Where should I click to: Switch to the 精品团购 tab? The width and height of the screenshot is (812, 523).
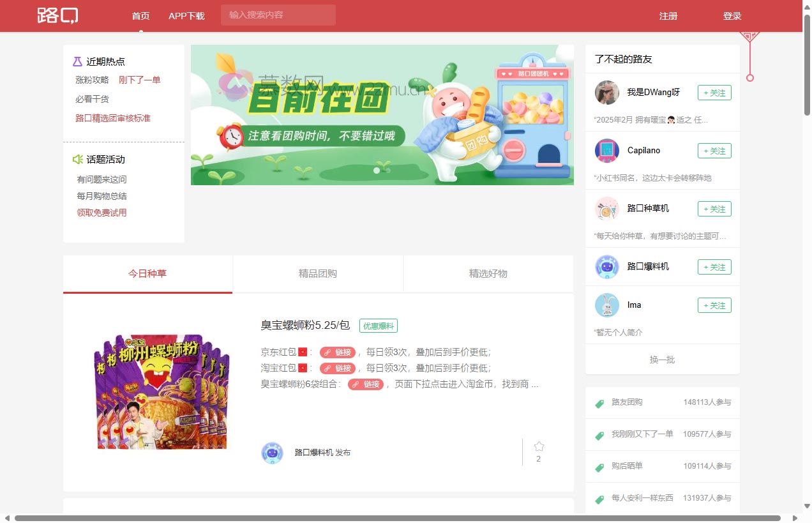click(x=318, y=273)
